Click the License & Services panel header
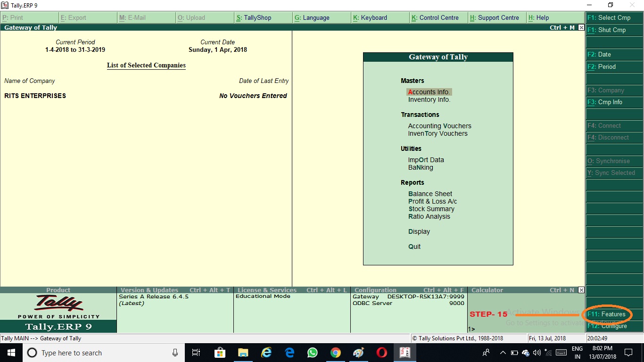The height and width of the screenshot is (362, 644). point(292,290)
